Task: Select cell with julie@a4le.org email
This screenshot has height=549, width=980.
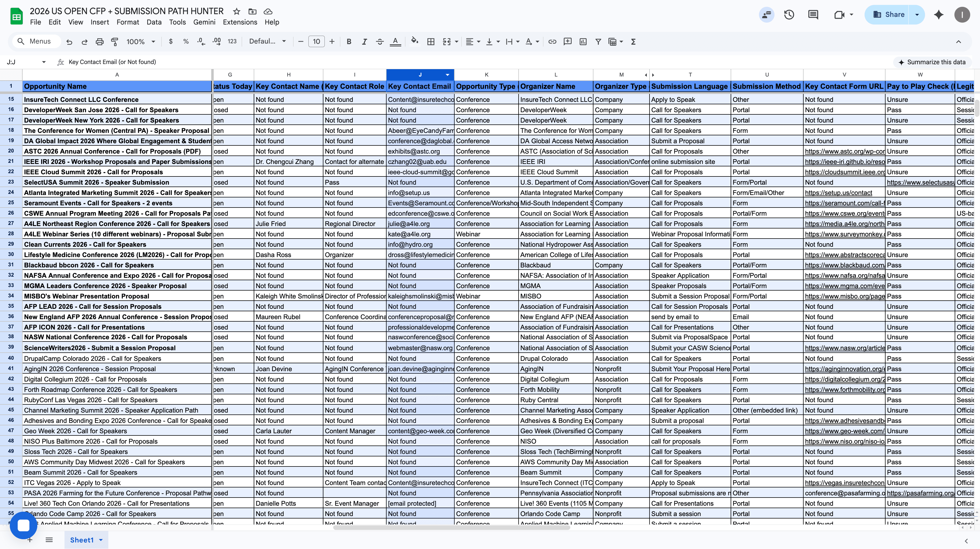Action: coord(420,224)
